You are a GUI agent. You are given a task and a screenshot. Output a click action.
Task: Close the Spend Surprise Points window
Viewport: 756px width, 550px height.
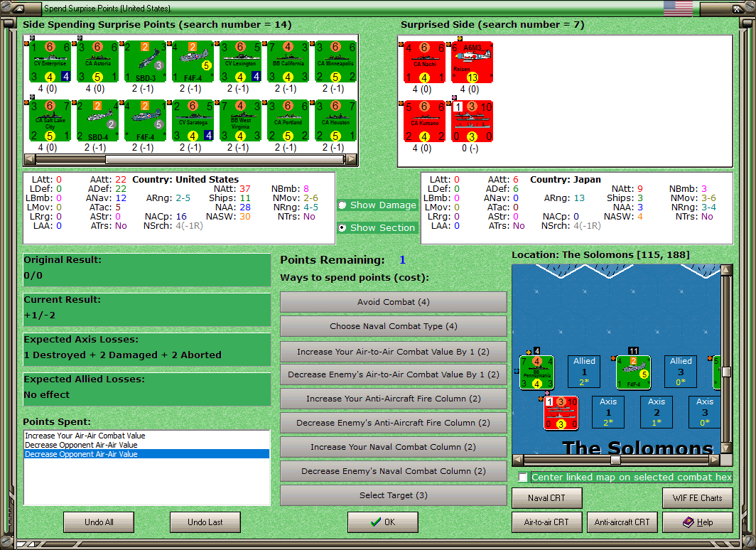[737, 9]
